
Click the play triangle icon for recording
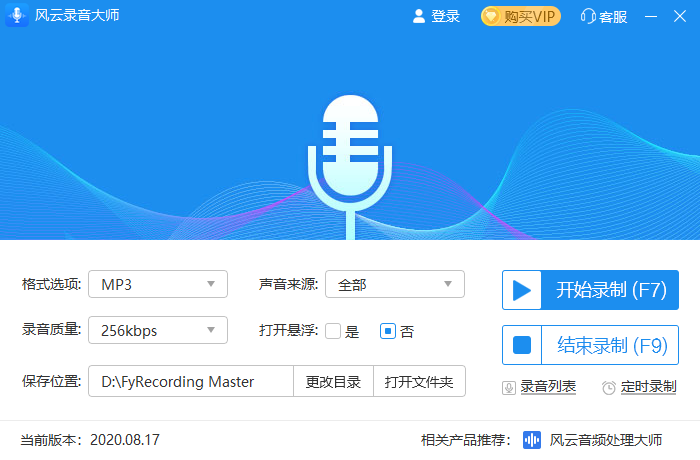(521, 291)
